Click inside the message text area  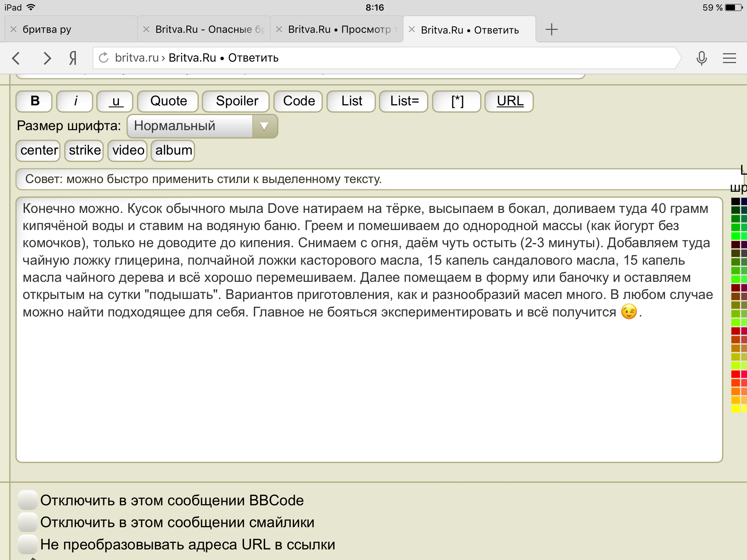coord(368,383)
